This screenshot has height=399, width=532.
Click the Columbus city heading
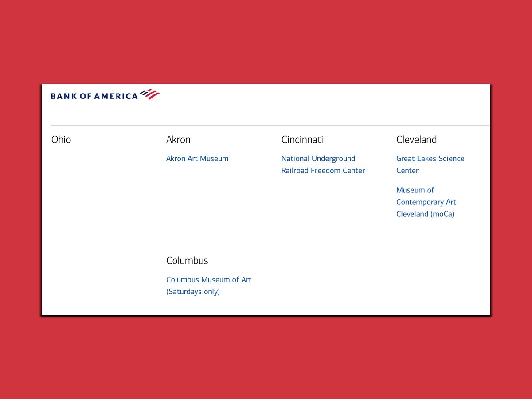click(x=187, y=261)
